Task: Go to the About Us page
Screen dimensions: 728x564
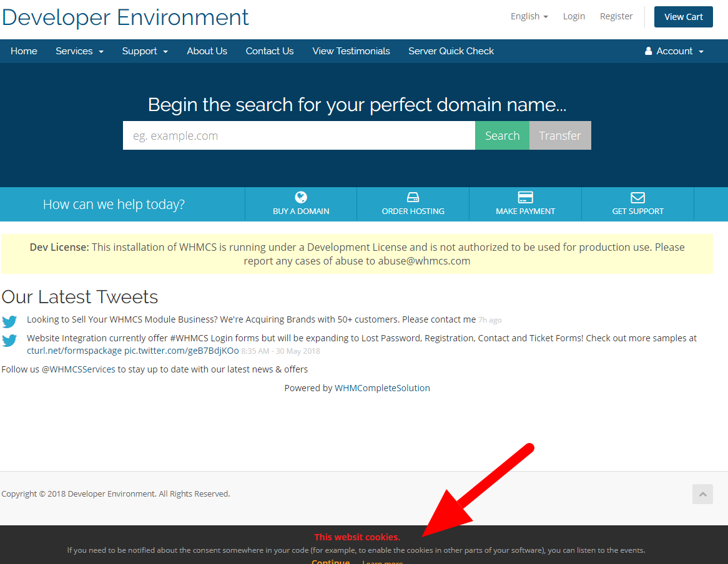Action: click(x=207, y=51)
